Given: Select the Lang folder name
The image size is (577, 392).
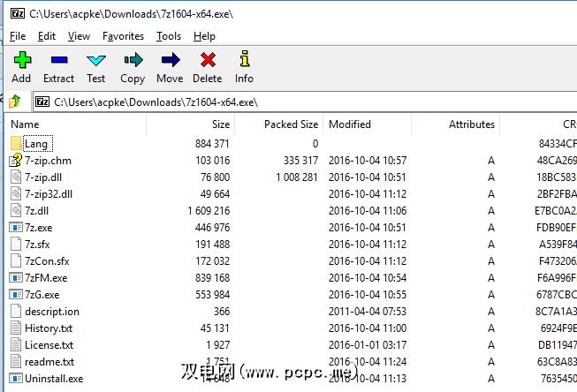Looking at the screenshot, I should click(36, 144).
